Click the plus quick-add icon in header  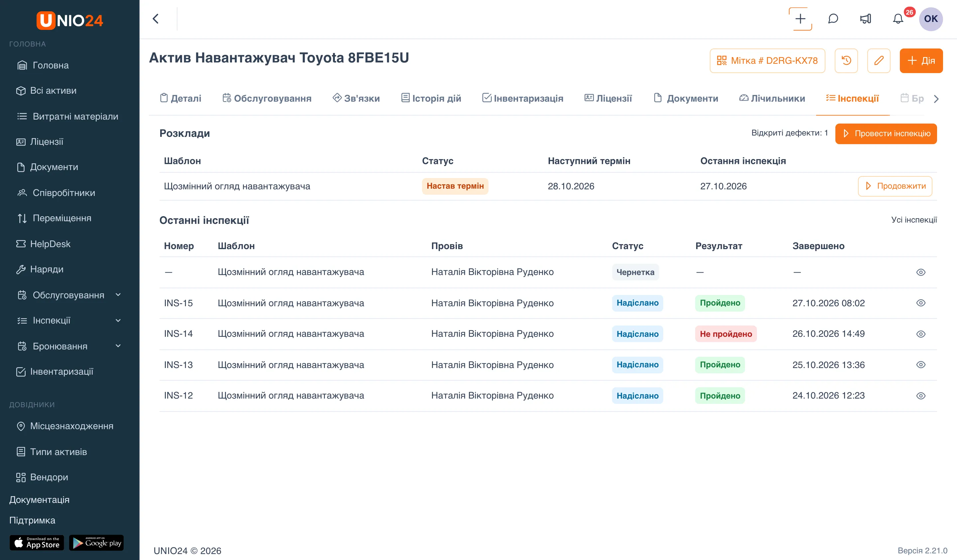[x=800, y=19]
